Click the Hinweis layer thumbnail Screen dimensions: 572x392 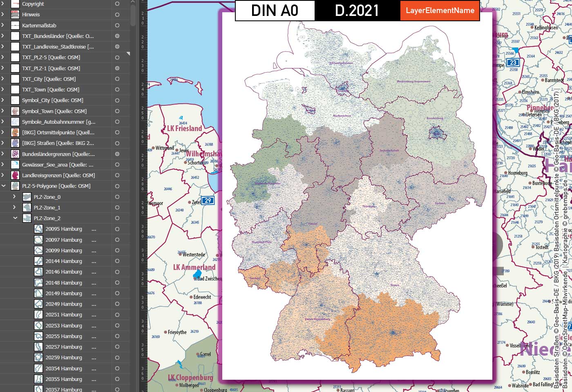(x=14, y=15)
